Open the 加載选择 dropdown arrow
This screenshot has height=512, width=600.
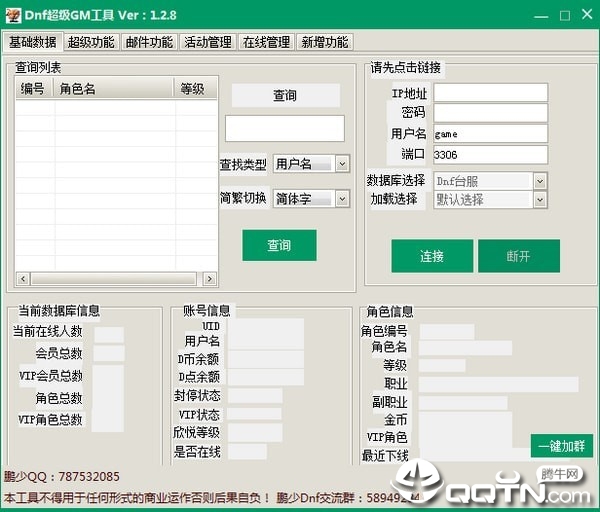pos(540,199)
